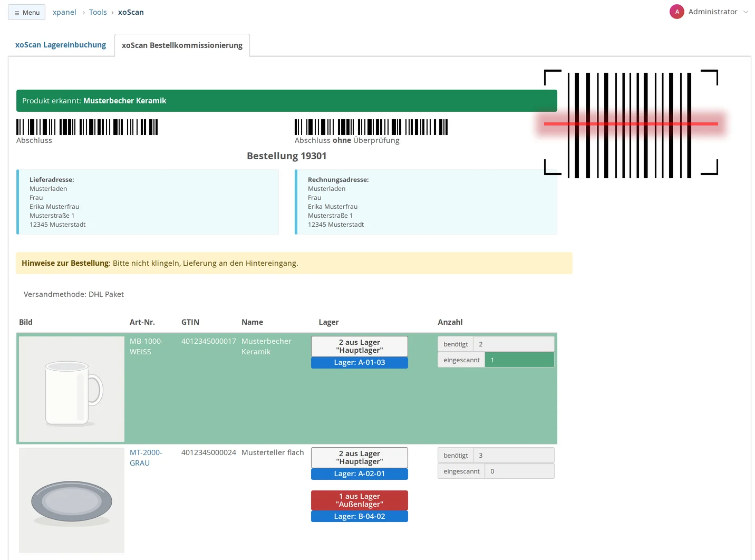Click GTIN 4012345000024
Screen dimensions: 755x560
(x=209, y=452)
